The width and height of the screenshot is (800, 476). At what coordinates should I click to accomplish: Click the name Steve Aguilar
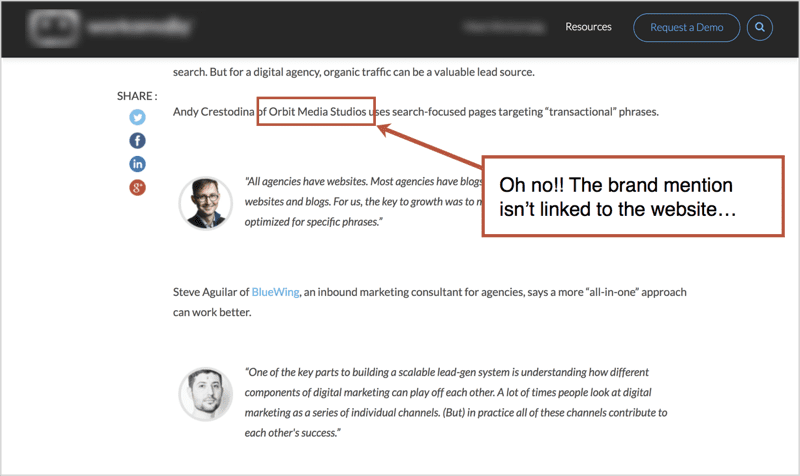coord(205,292)
